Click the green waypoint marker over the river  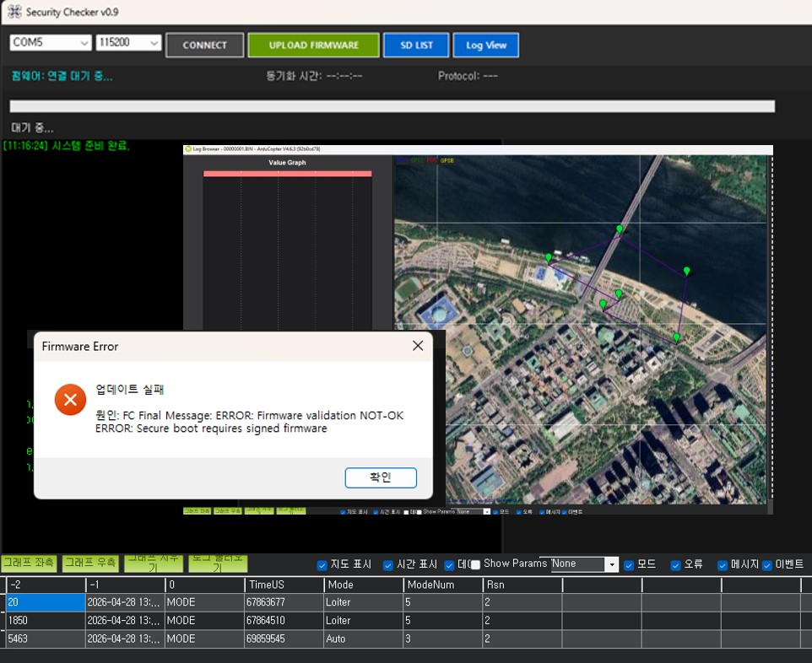(x=687, y=272)
